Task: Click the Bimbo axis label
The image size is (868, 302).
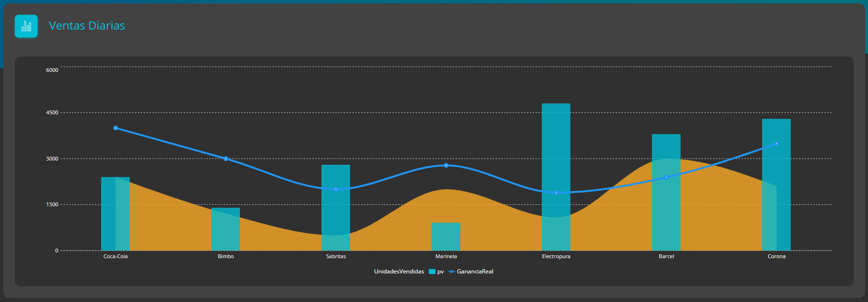Action: pyautogui.click(x=226, y=256)
